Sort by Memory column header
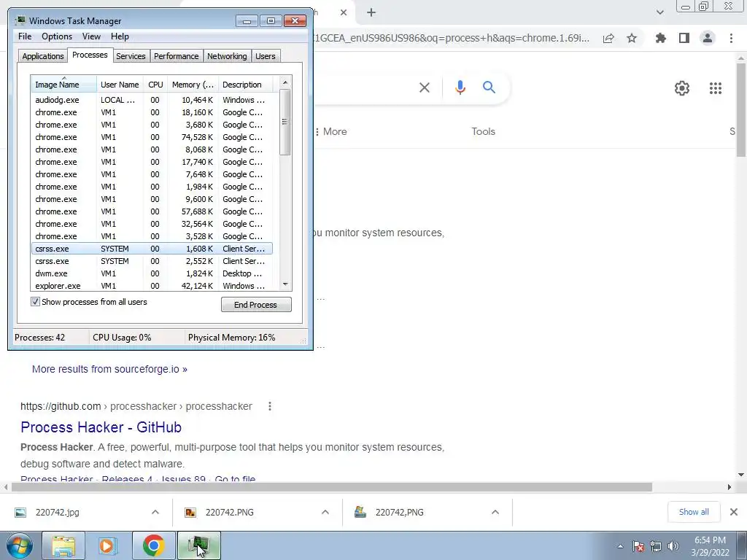Image resolution: width=747 pixels, height=560 pixels. [x=193, y=85]
